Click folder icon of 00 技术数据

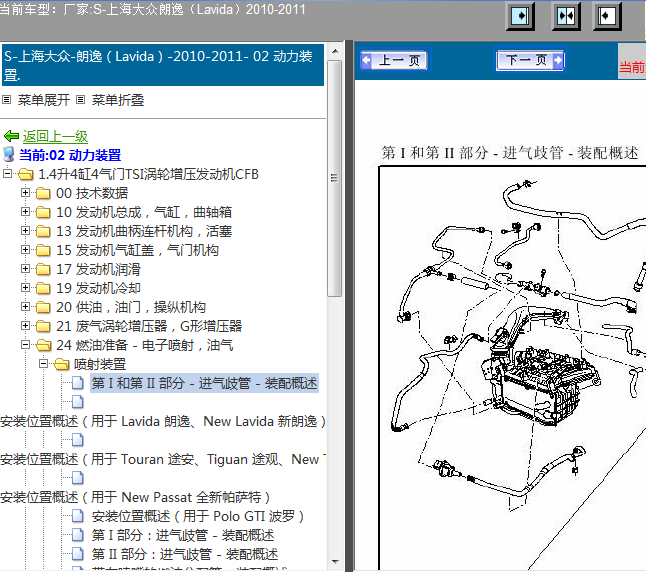tap(43, 193)
